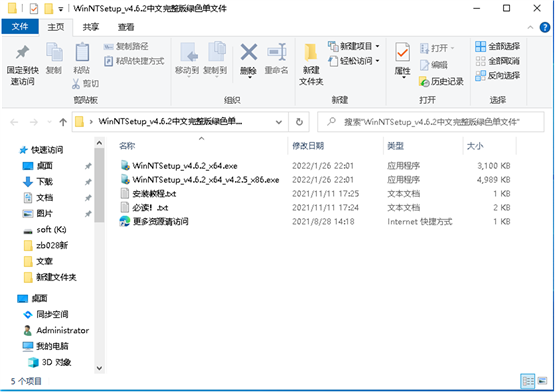
Task: Switch to the View (查看) tab
Action: (x=126, y=27)
